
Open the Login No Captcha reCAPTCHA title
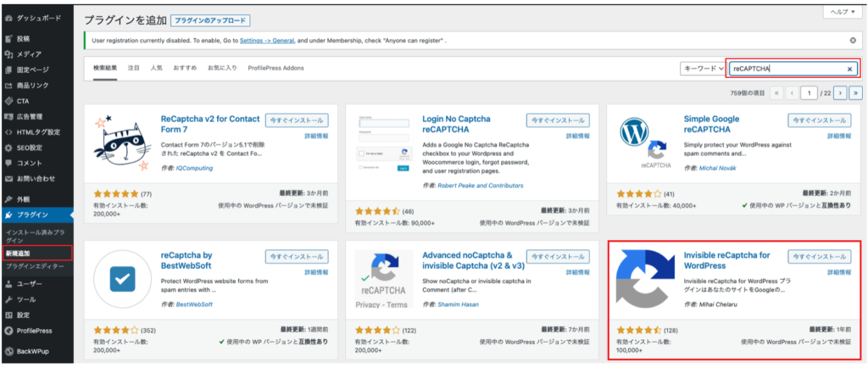(x=456, y=124)
